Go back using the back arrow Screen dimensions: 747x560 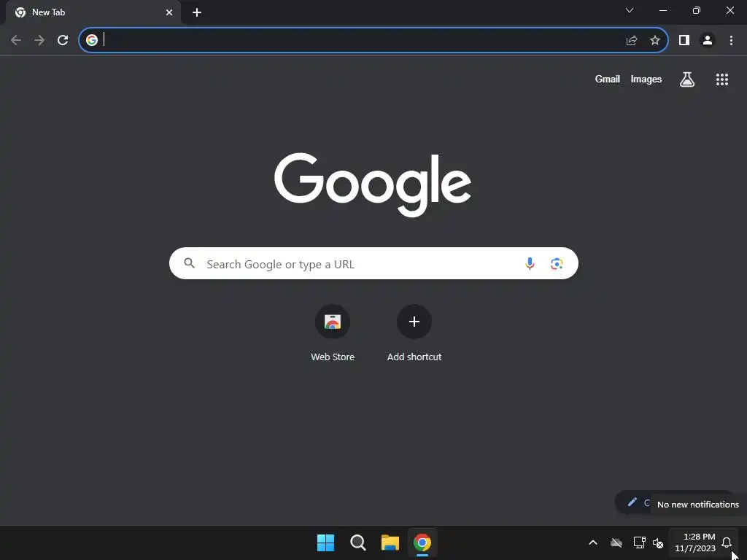16,41
